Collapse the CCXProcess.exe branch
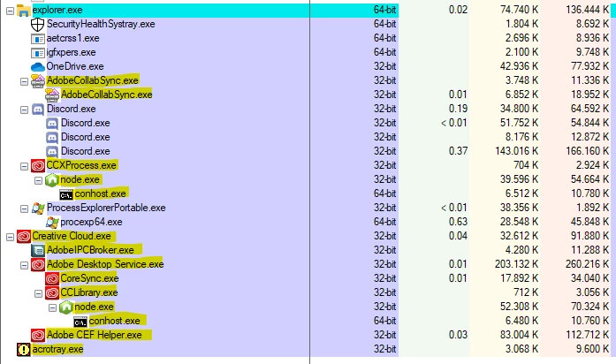Screen dimensions: 616x364 tap(25, 166)
